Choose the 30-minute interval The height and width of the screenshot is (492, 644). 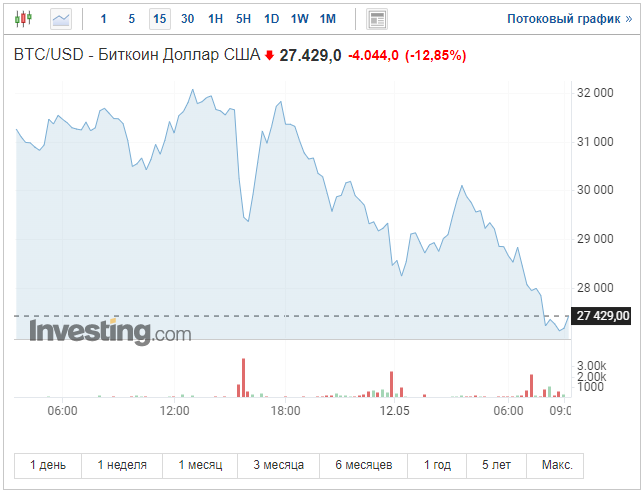188,18
